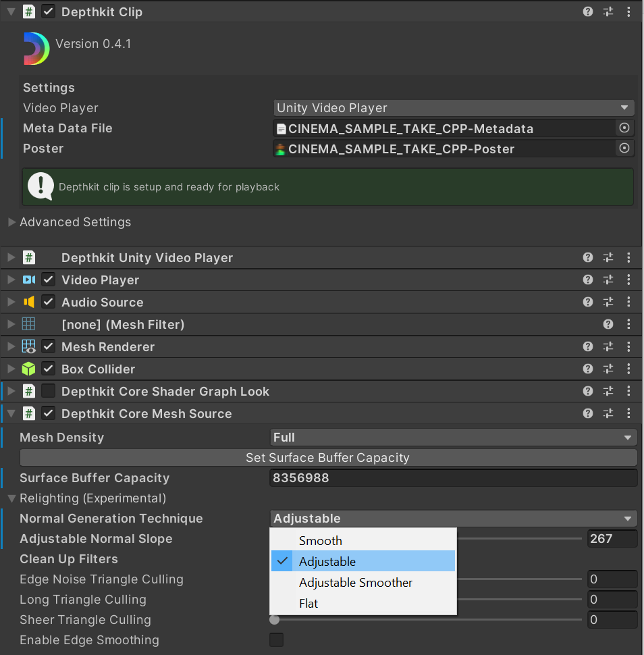Open help for Mesh Filter component
The width and height of the screenshot is (644, 655).
coord(608,324)
